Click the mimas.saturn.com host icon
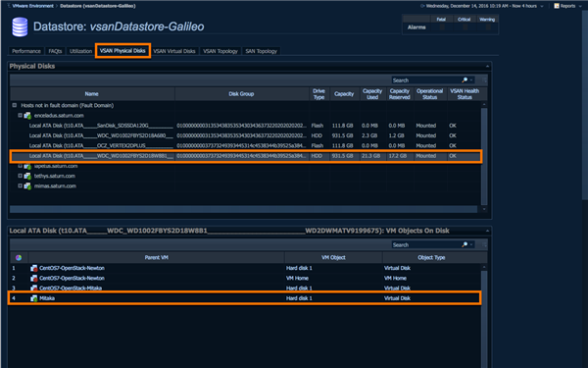This screenshot has width=588, height=368. pyautogui.click(x=27, y=185)
